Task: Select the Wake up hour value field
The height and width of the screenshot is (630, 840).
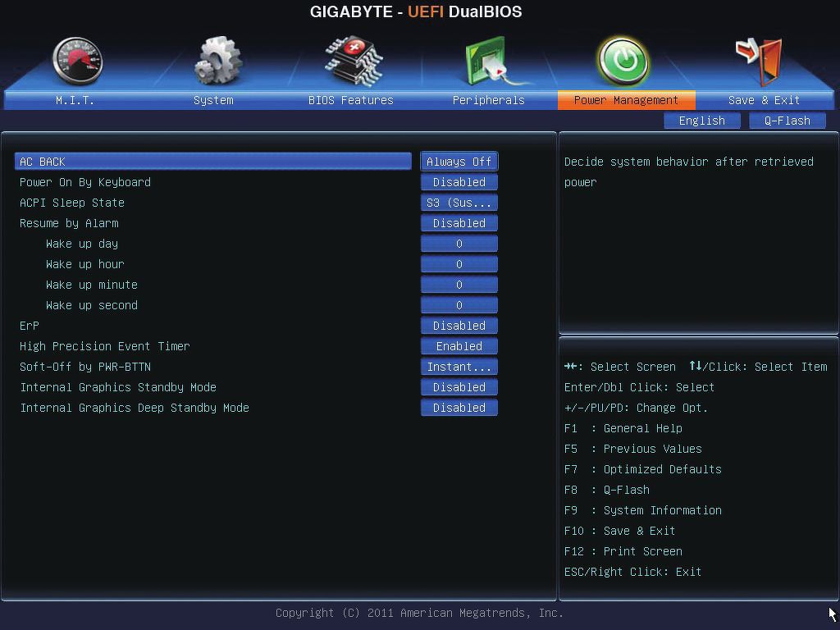Action: [x=459, y=264]
